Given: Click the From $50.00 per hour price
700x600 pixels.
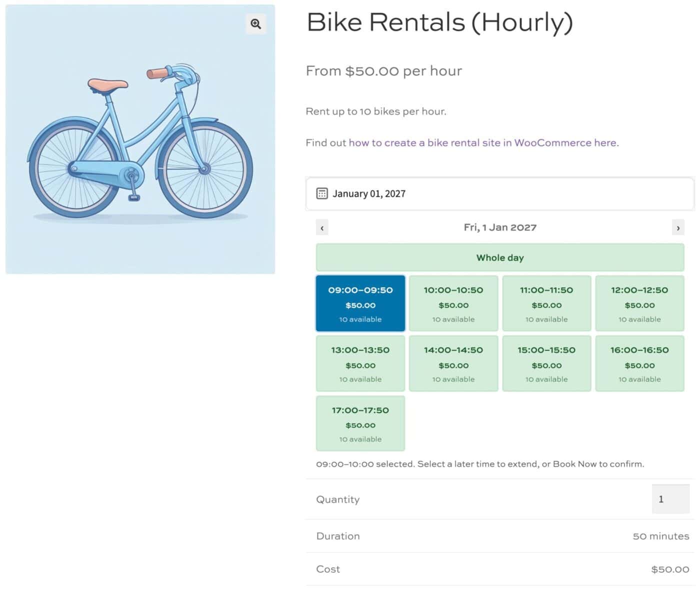Looking at the screenshot, I should pos(384,71).
